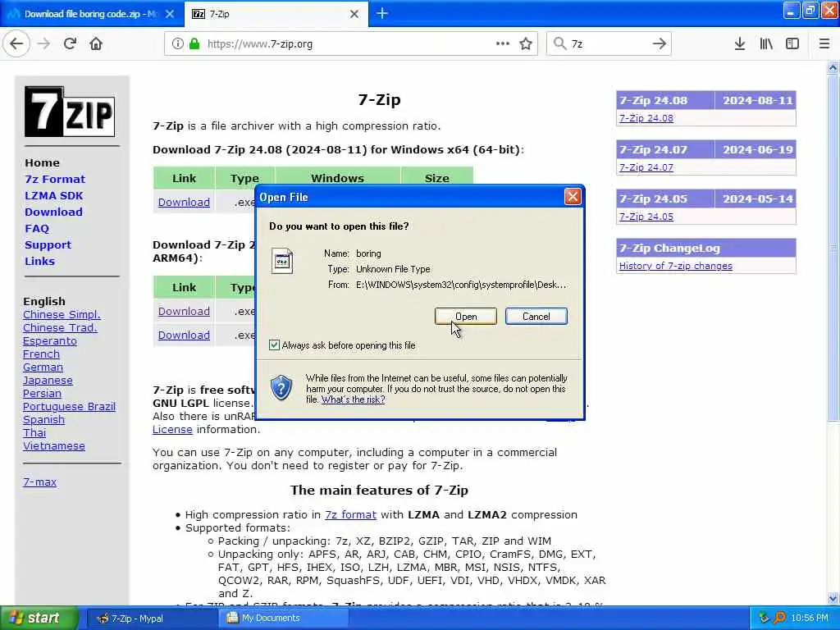Click the browser back arrow

(16, 44)
